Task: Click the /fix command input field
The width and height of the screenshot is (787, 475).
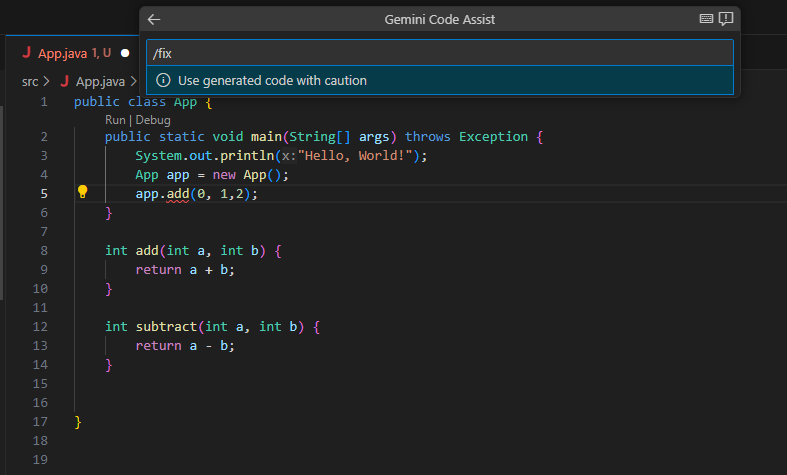Action: 440,53
